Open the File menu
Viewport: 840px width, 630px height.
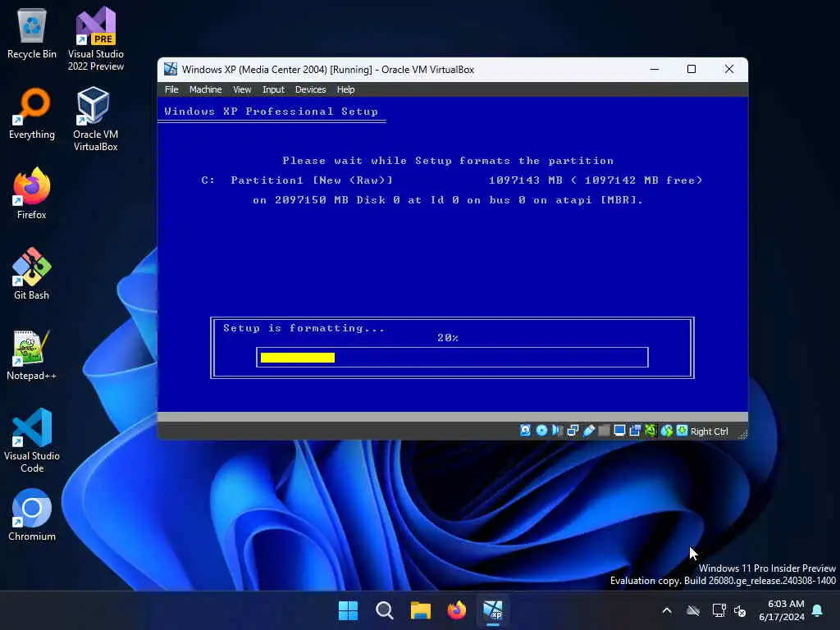click(171, 89)
